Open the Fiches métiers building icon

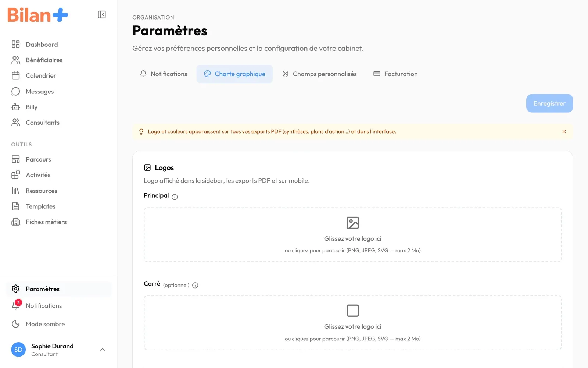coord(15,222)
